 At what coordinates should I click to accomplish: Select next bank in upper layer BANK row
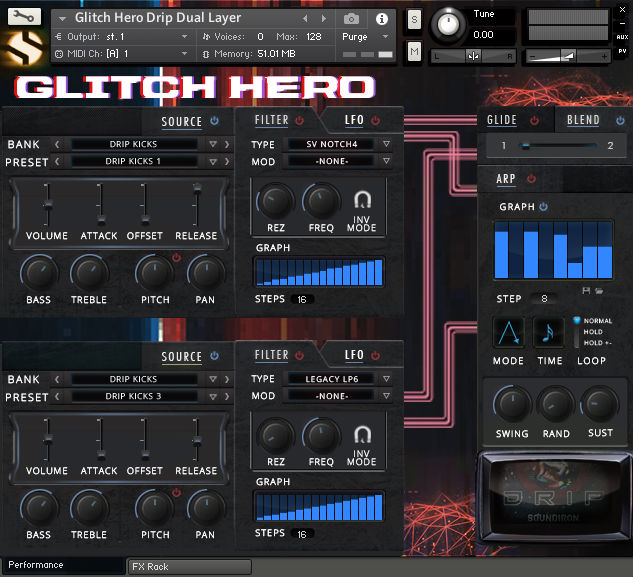pyautogui.click(x=227, y=144)
